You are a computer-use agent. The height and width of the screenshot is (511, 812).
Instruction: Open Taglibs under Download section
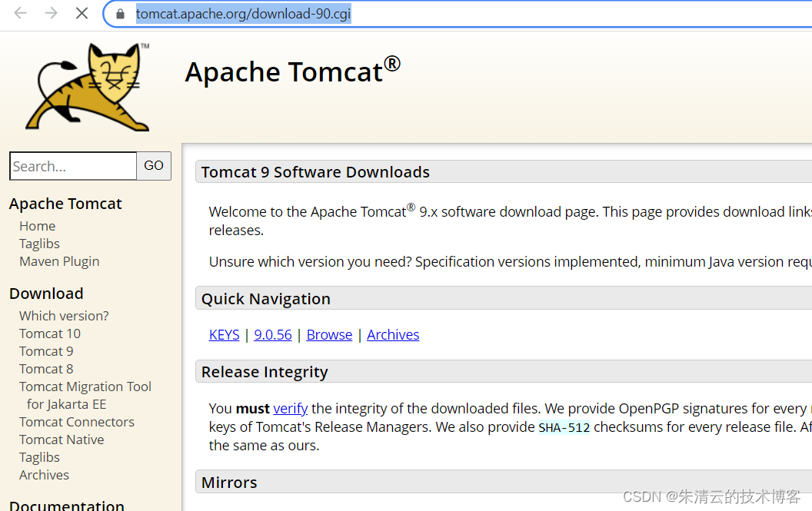tap(39, 458)
